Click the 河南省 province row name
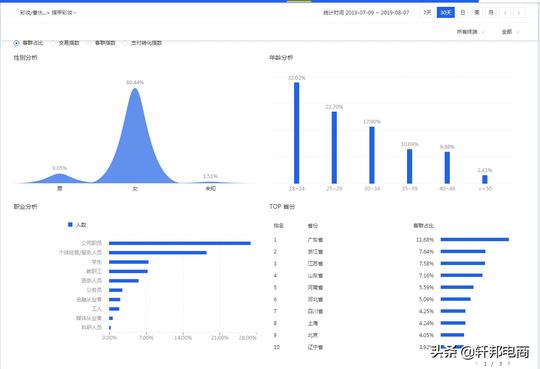Image resolution: width=540 pixels, height=369 pixels. [315, 287]
